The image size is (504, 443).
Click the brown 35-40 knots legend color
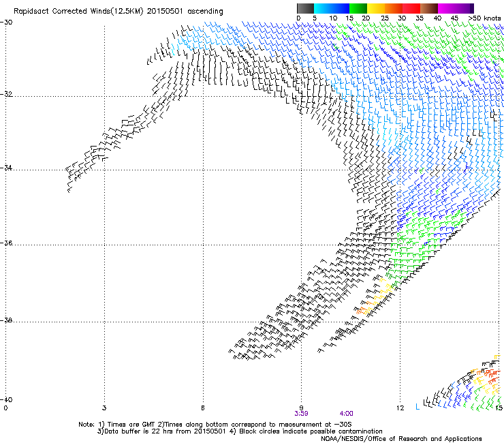coord(429,8)
